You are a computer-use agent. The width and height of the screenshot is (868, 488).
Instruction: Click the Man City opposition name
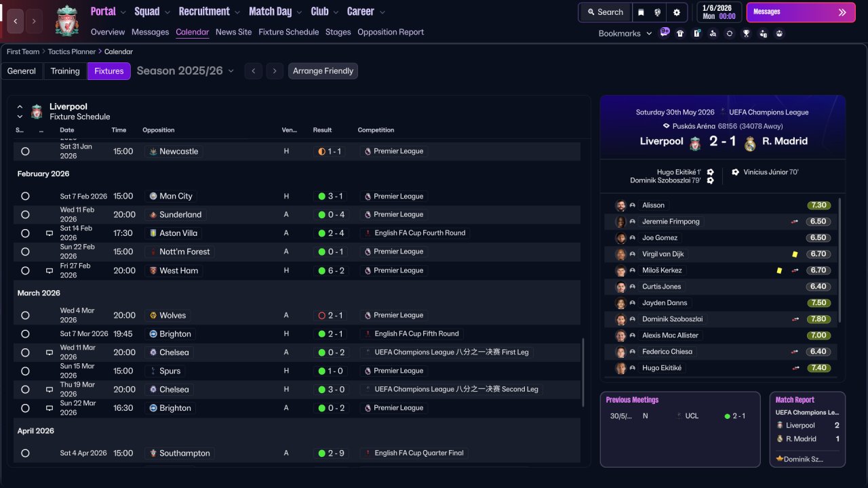(x=176, y=196)
